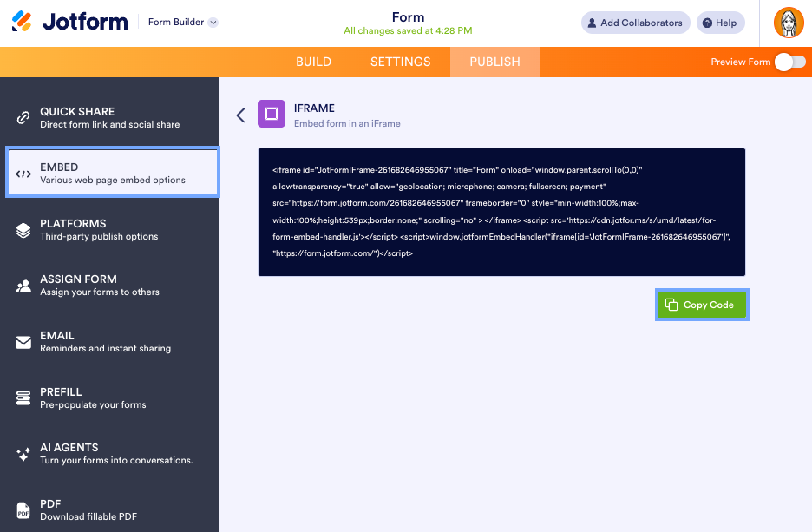Switch to the BUILD tab
The width and height of the screenshot is (812, 532).
coord(313,62)
